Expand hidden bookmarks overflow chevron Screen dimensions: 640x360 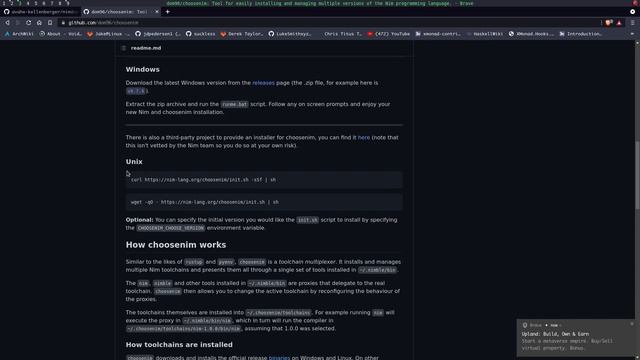(x=632, y=34)
